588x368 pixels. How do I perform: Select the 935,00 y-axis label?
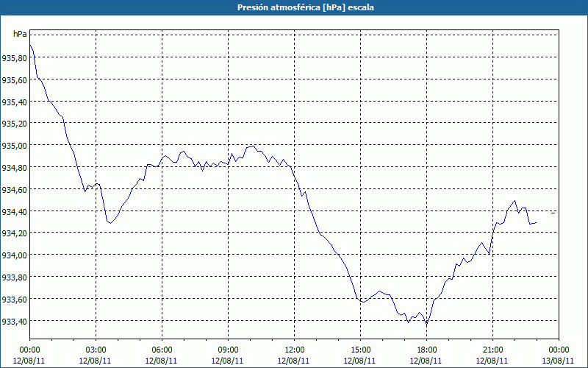click(14, 146)
